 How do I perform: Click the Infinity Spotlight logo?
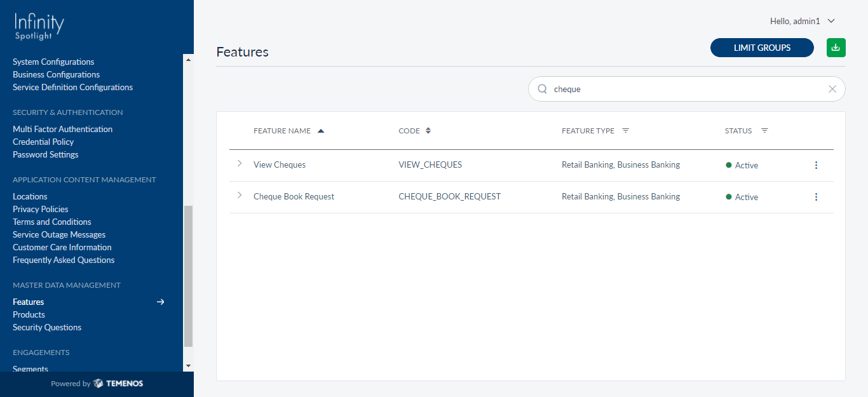(39, 27)
